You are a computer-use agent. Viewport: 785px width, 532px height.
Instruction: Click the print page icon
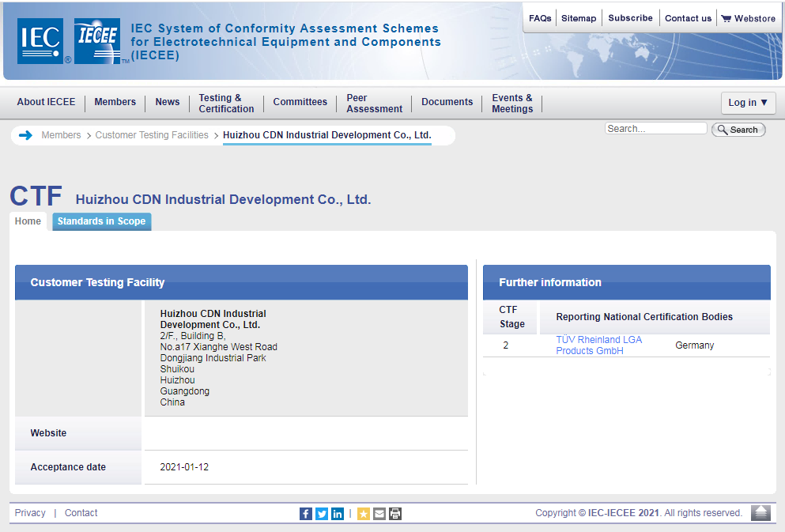coord(395,514)
